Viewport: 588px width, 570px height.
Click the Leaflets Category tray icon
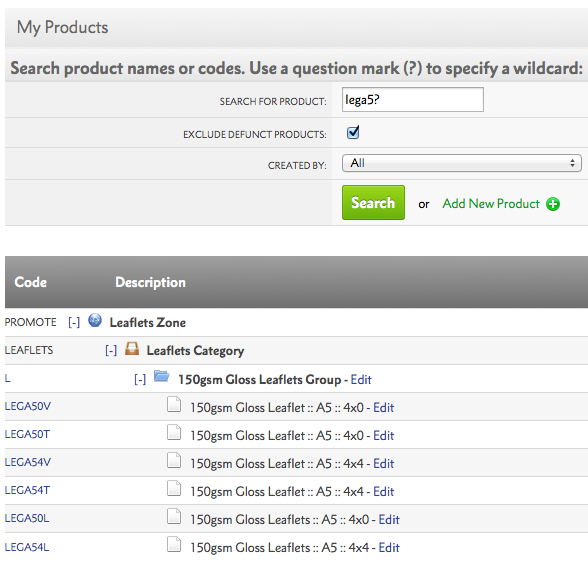132,348
